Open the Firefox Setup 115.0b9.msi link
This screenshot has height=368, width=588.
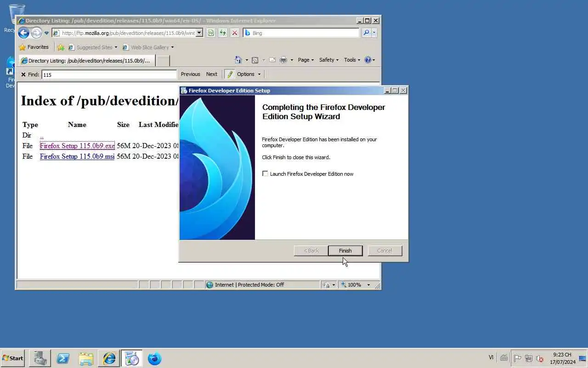tap(77, 156)
